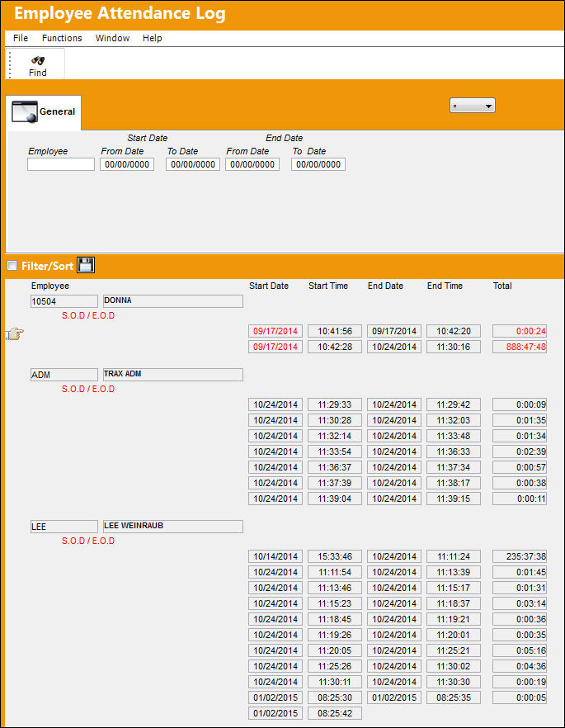Click start time 11:33:54

tap(335, 451)
